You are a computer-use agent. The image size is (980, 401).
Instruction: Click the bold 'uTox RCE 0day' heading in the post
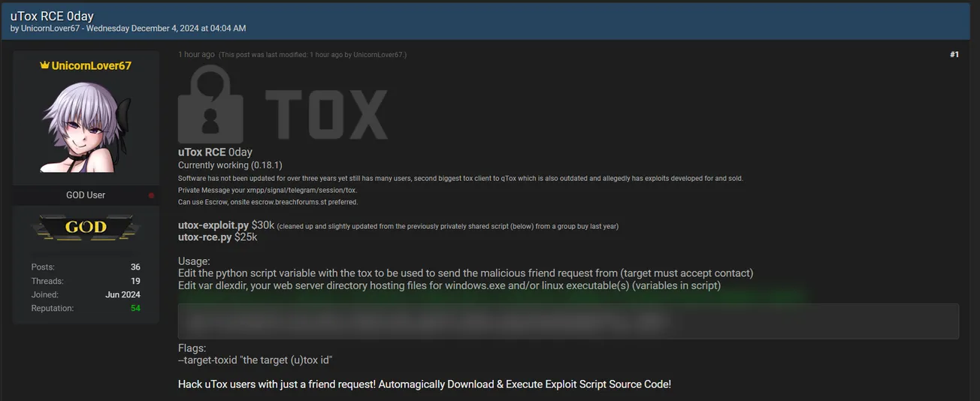(215, 152)
